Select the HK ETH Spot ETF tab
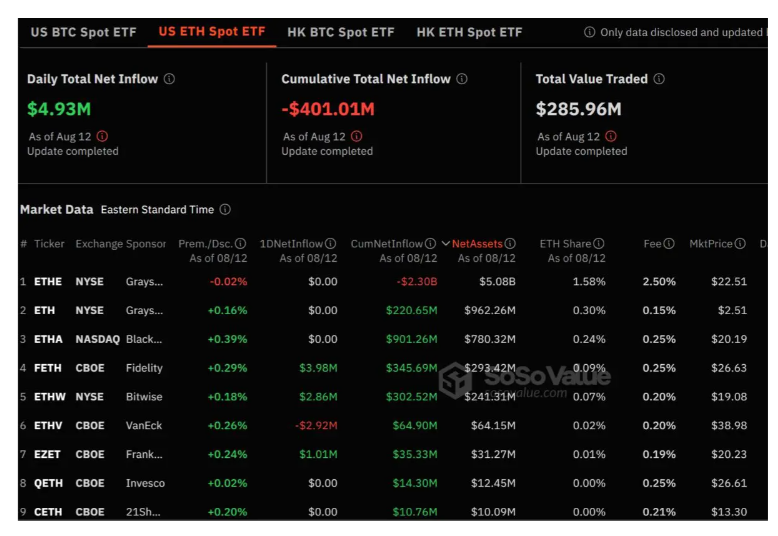The image size is (778, 536). [469, 32]
